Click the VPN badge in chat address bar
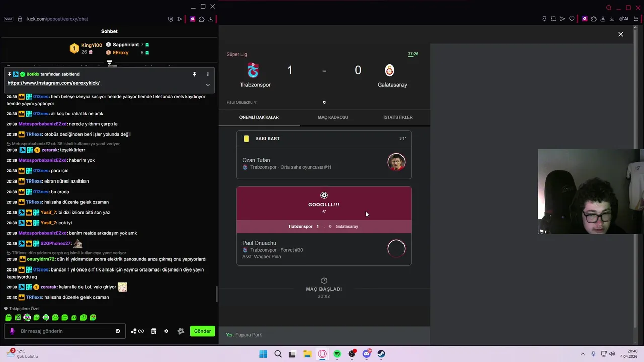Screen dimensions: 644x362 [x=8, y=19]
